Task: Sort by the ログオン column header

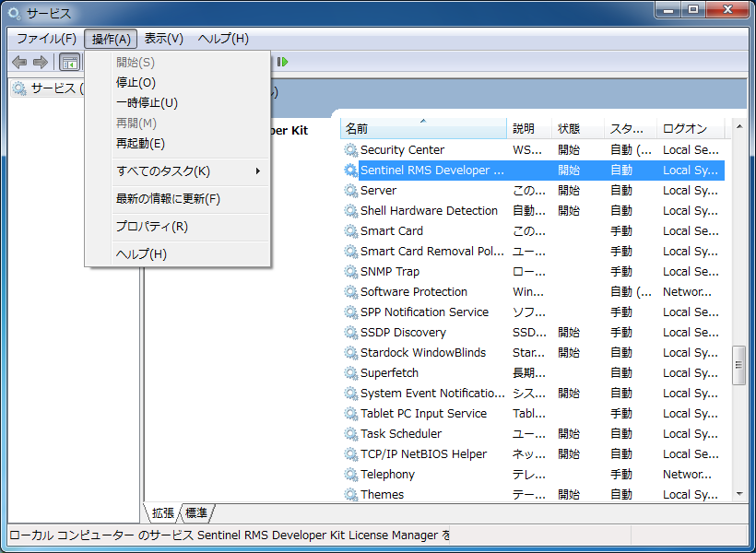Action: pyautogui.click(x=691, y=129)
